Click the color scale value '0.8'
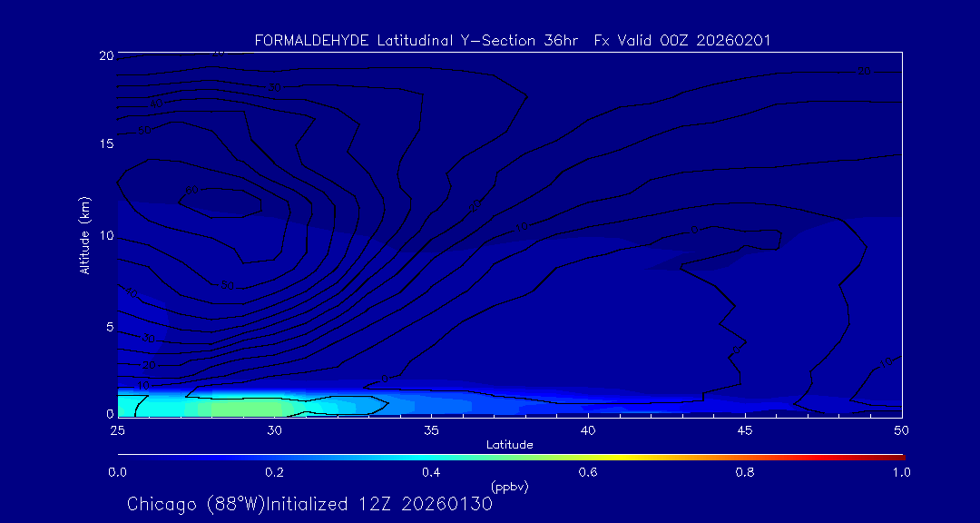Viewport: 980px width, 523px height. tap(745, 473)
